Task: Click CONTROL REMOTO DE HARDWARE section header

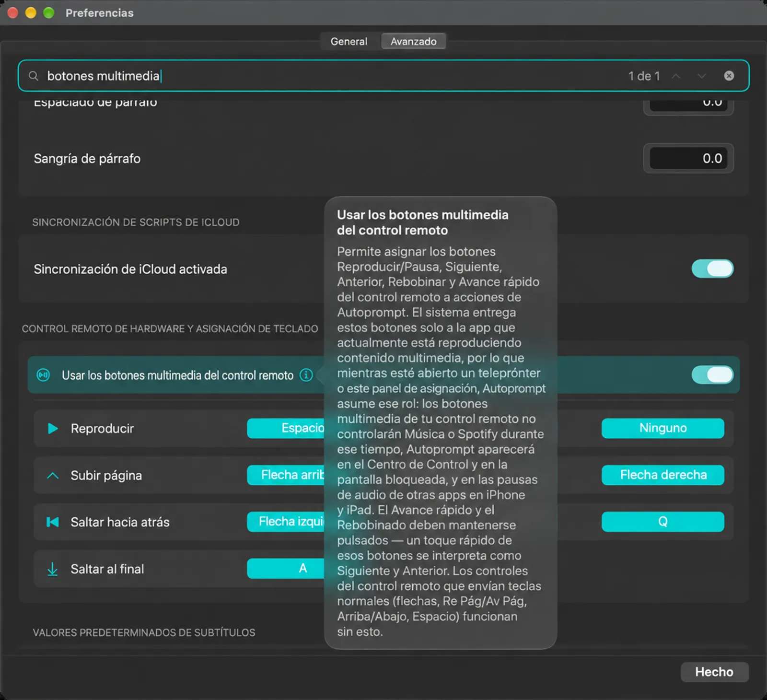Action: pos(170,328)
